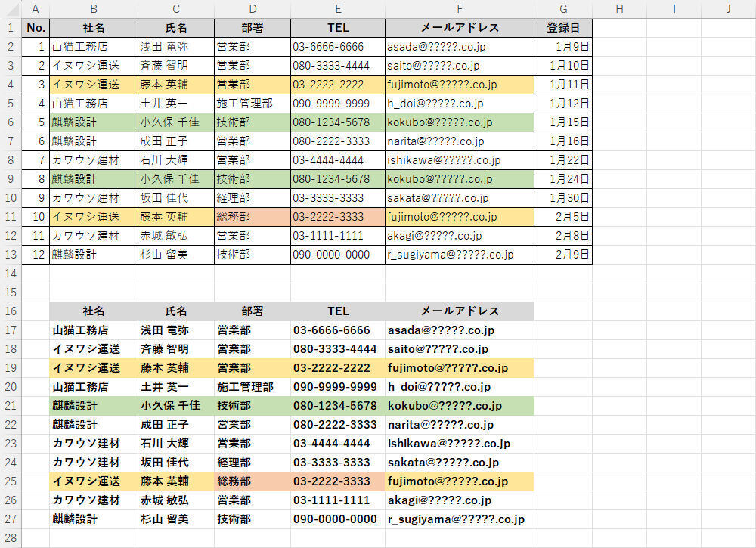The width and height of the screenshot is (756, 548).
Task: Select cell 浅田 竜弥 in row 2
Action: coord(176,47)
